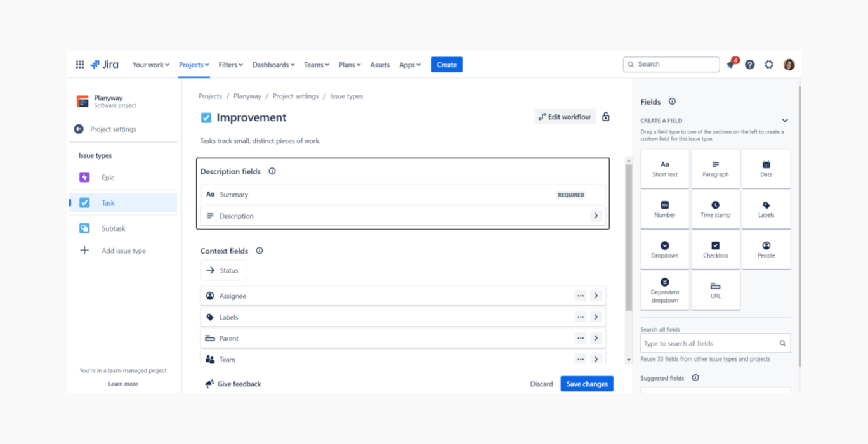
Task: Choose the Checkbox field type tile
Action: tap(715, 250)
